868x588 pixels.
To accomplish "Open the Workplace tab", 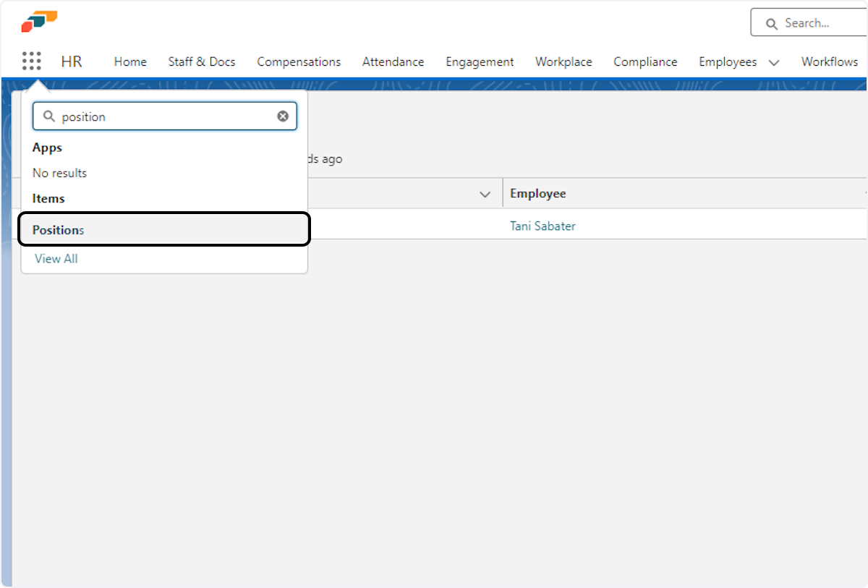I will coord(563,62).
